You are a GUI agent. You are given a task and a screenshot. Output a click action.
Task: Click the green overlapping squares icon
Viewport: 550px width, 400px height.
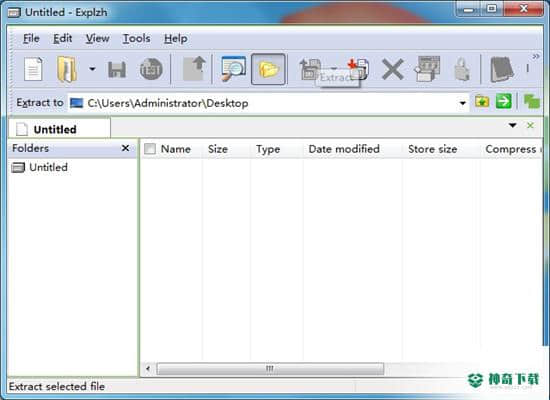[531, 102]
